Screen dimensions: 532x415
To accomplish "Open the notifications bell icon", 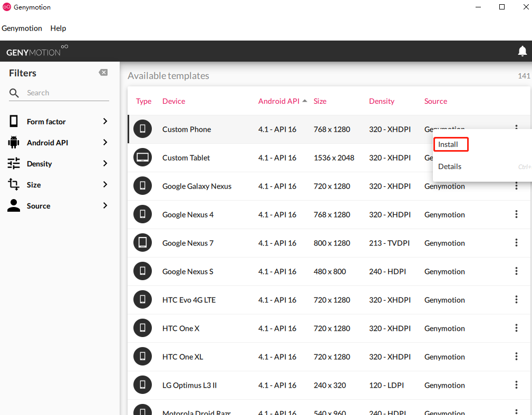I will click(522, 51).
